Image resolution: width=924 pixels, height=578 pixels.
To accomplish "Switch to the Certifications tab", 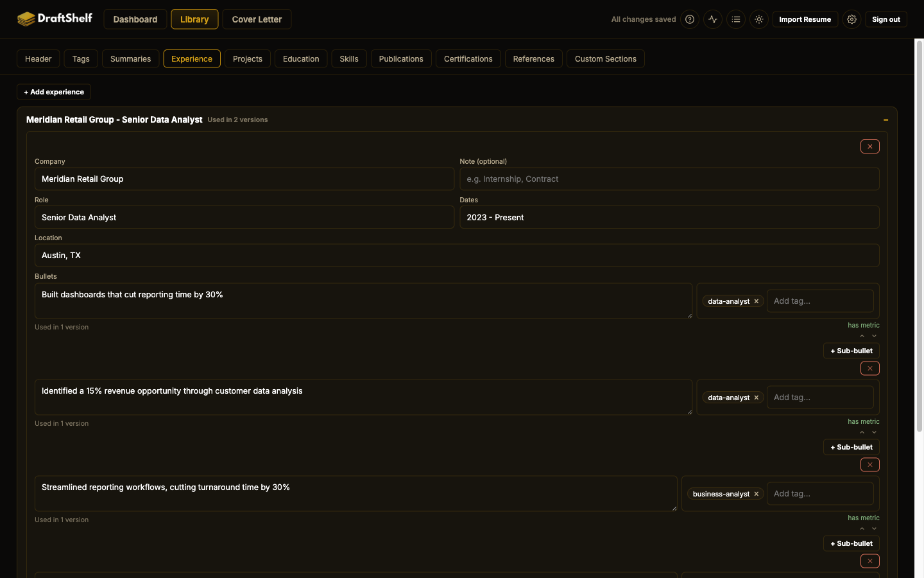I will (468, 58).
